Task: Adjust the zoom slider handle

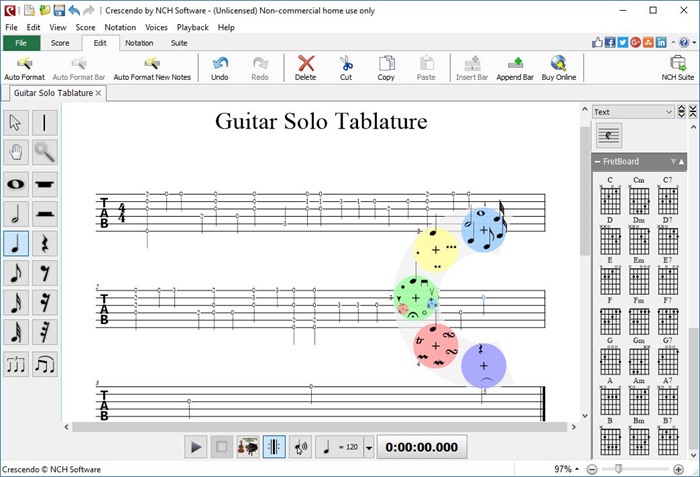Action: click(620, 468)
